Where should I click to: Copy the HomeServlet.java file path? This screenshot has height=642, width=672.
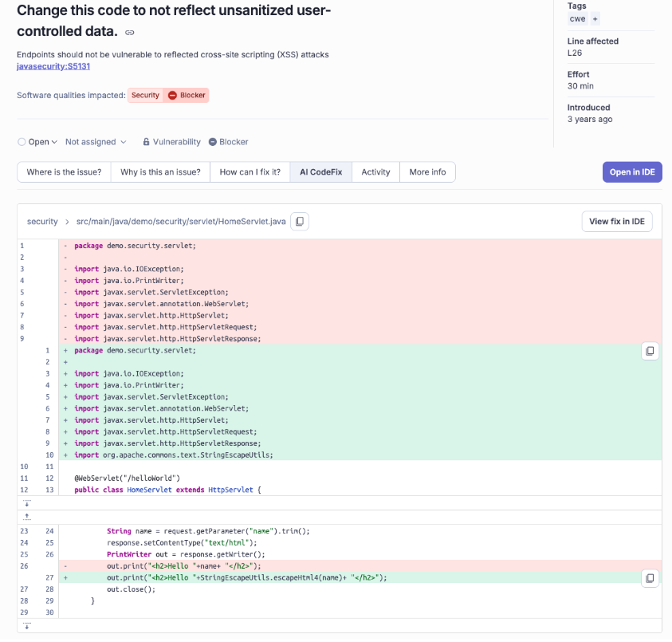[300, 222]
